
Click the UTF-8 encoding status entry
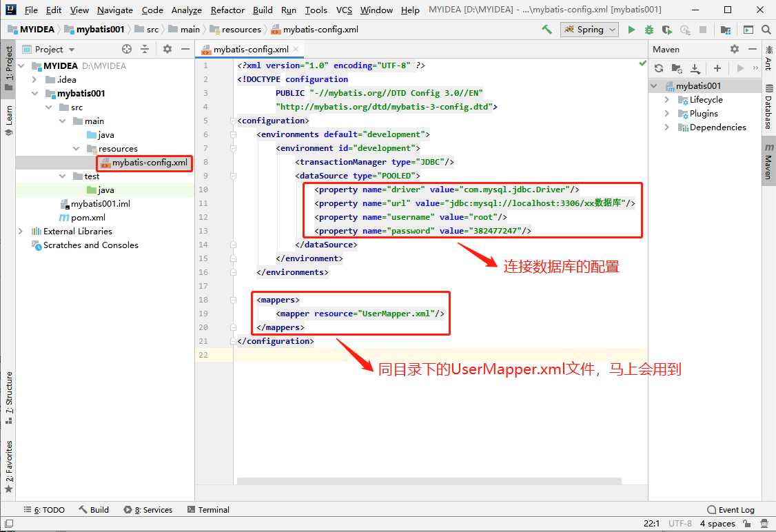[680, 523]
